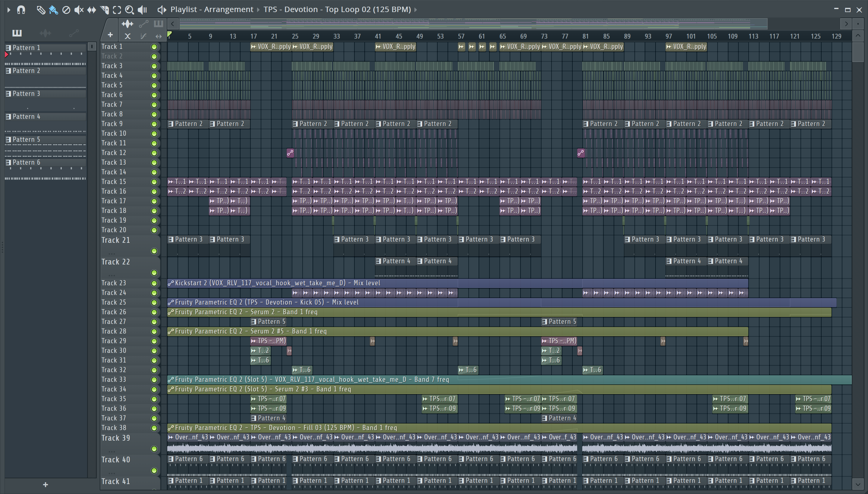Mute Track 1 with its green light
Image resolution: width=868 pixels, height=494 pixels.
tap(154, 47)
